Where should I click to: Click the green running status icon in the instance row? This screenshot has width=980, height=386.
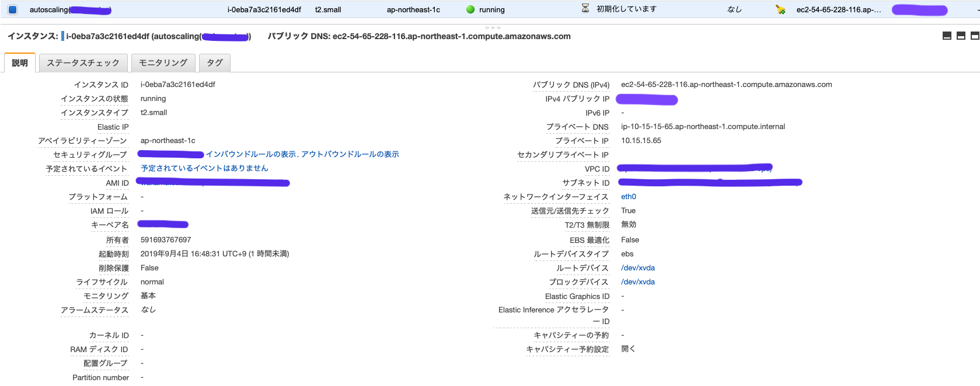470,9
